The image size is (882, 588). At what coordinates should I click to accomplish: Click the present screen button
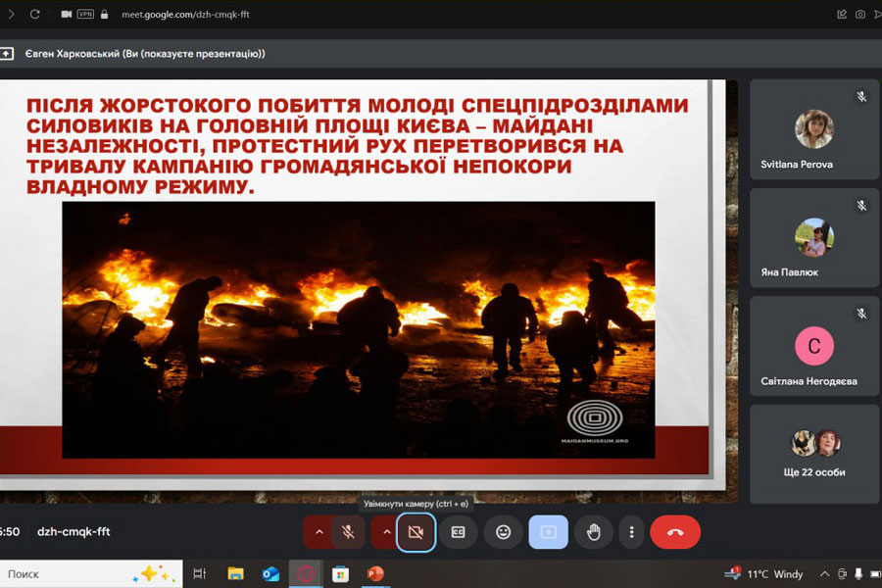pyautogui.click(x=548, y=532)
